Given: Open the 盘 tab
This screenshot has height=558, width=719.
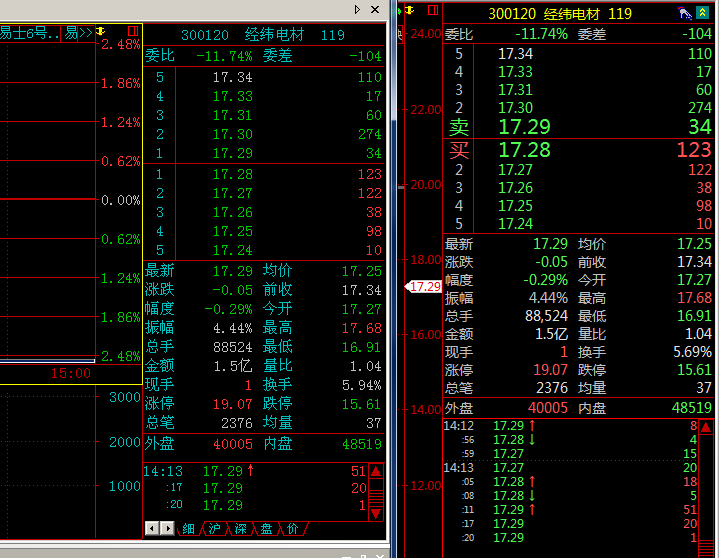Looking at the screenshot, I should 266,528.
